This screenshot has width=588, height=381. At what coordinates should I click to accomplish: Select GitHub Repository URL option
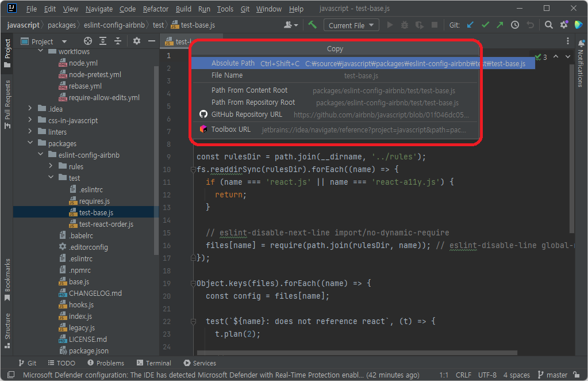(335, 115)
